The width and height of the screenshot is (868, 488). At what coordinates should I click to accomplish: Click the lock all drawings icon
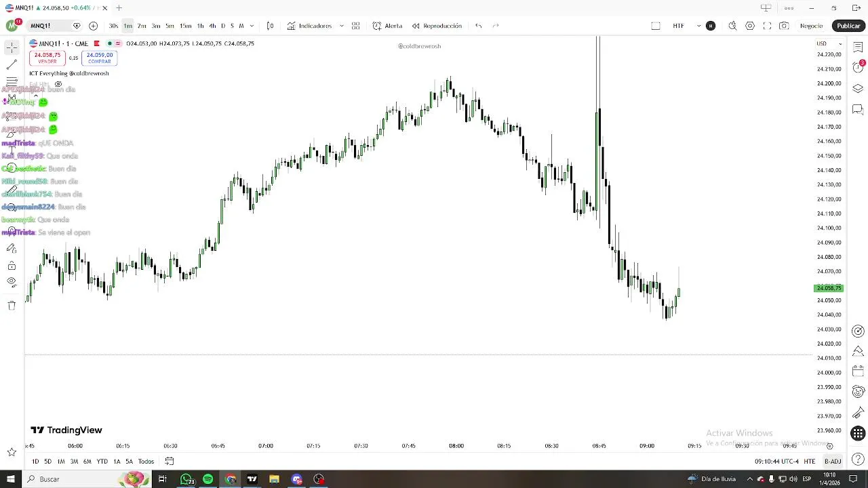(x=12, y=266)
